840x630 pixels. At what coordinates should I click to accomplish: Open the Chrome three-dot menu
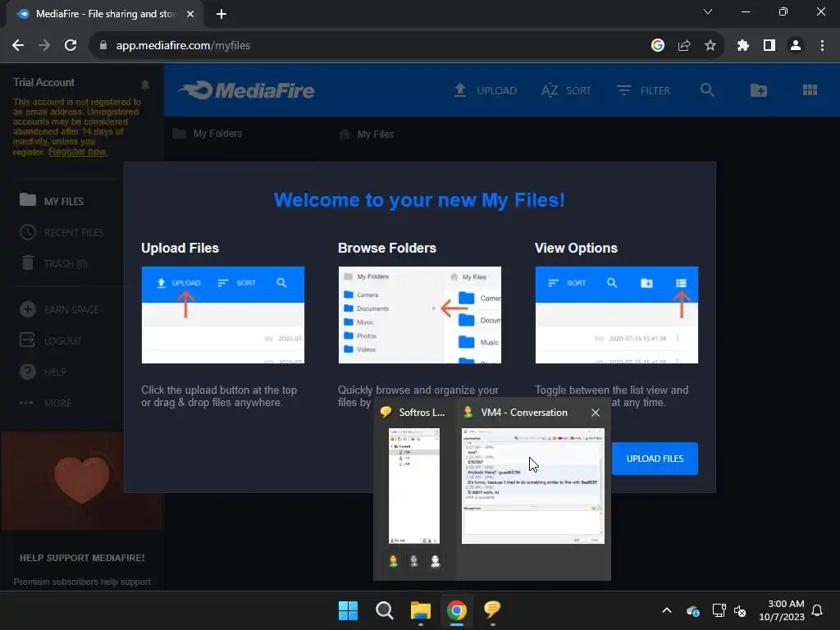pos(822,46)
